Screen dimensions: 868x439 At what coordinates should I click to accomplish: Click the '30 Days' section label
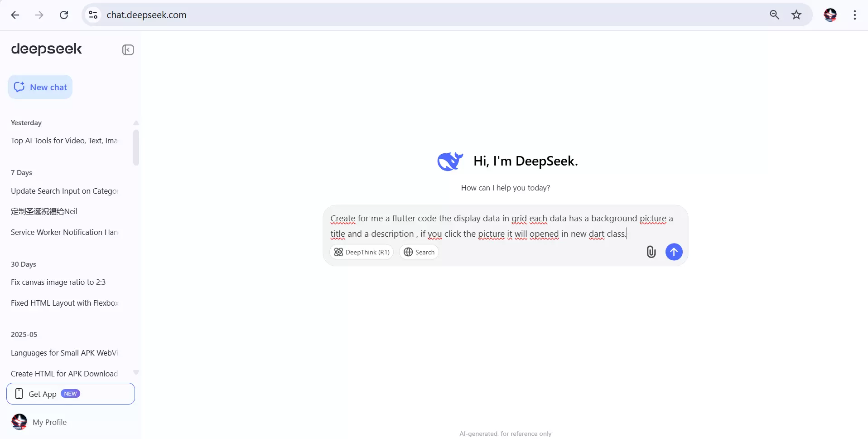[24, 264]
